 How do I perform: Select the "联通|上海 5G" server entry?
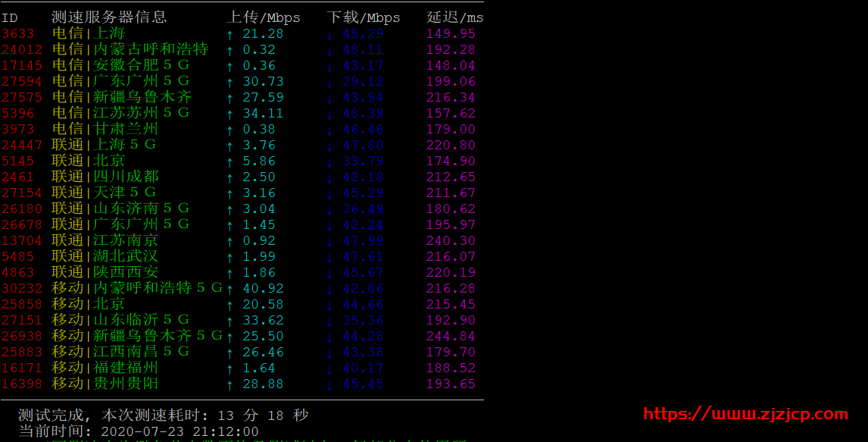point(104,145)
